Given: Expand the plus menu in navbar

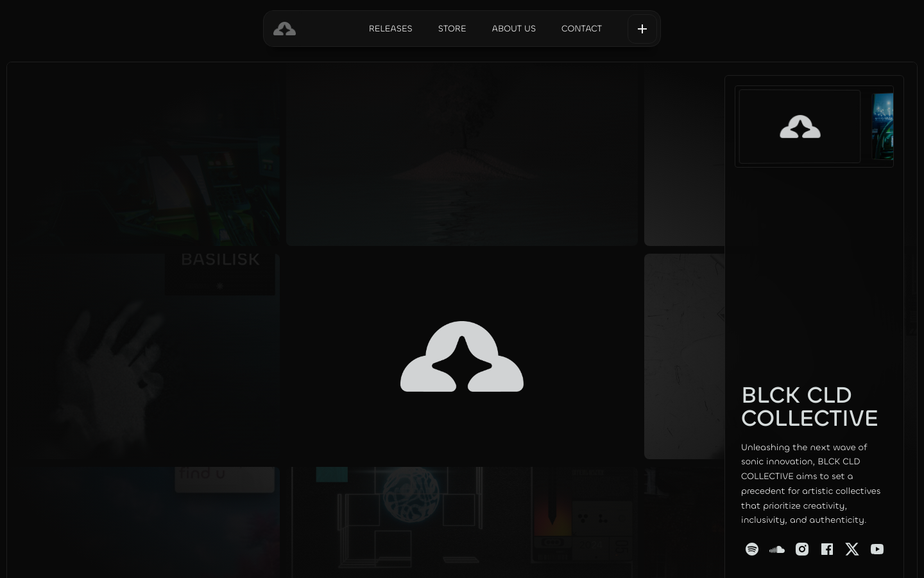Looking at the screenshot, I should [642, 29].
